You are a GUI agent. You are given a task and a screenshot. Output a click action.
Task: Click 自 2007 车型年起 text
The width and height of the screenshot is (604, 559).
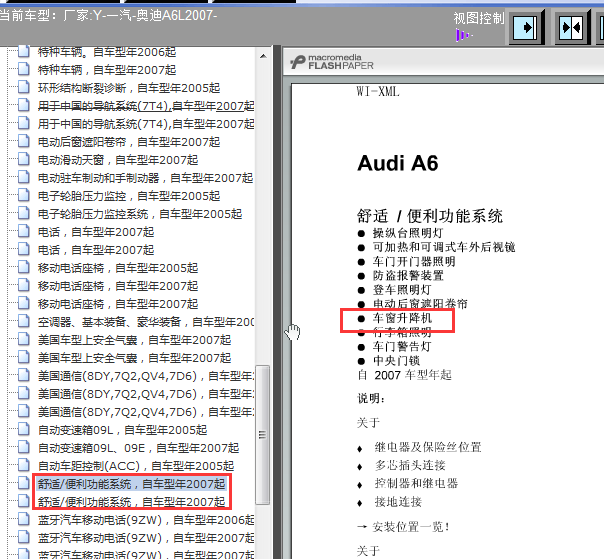(x=404, y=375)
